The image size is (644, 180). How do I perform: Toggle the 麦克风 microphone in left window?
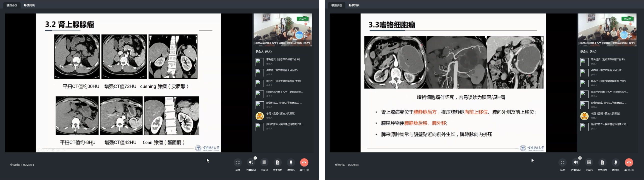(x=291, y=162)
